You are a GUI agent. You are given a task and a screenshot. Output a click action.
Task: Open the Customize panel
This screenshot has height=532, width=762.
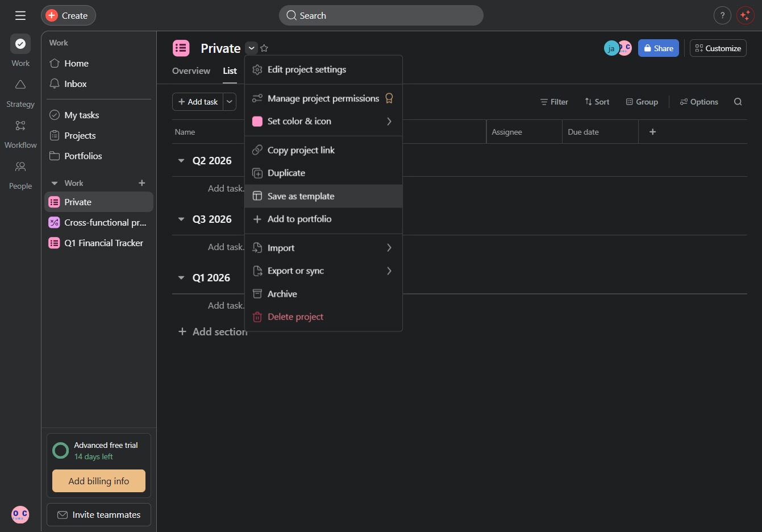click(718, 48)
